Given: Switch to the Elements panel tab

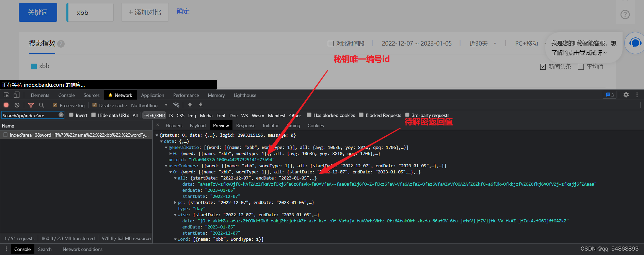Looking at the screenshot, I should point(40,95).
